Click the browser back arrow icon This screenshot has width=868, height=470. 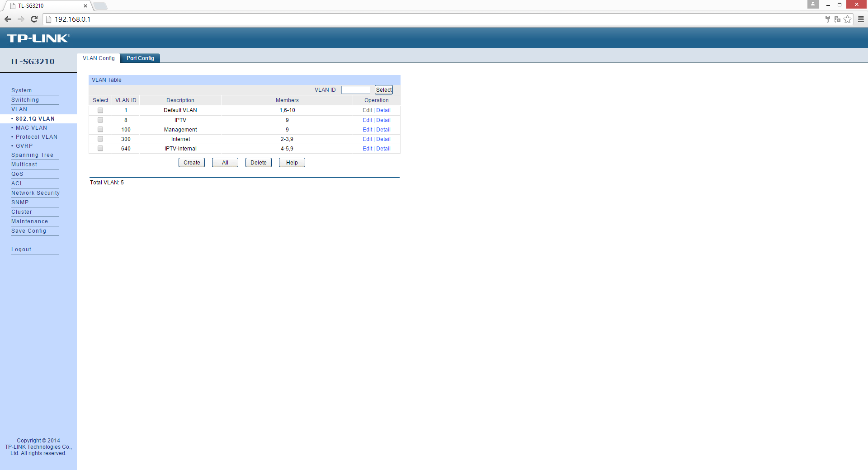8,19
